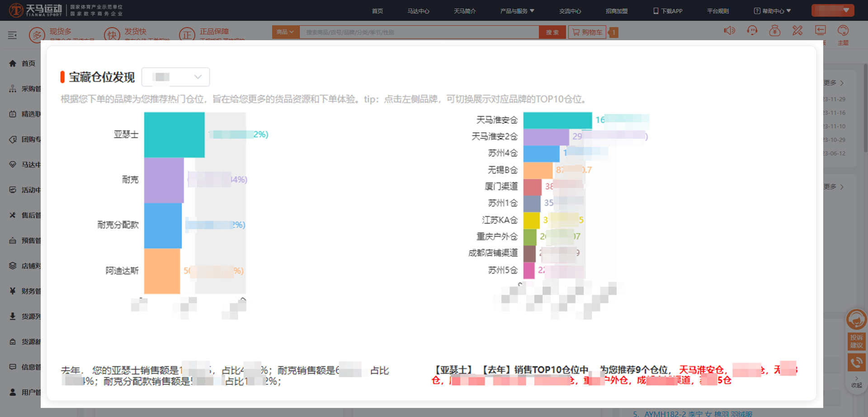
Task: Click the 团购专 tag icon in sidebar
Action: tap(13, 139)
